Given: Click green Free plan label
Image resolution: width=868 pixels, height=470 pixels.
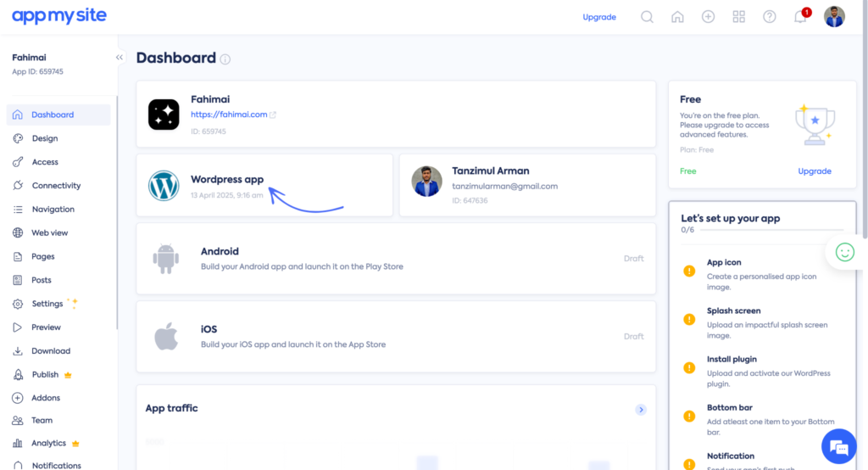Looking at the screenshot, I should (688, 171).
